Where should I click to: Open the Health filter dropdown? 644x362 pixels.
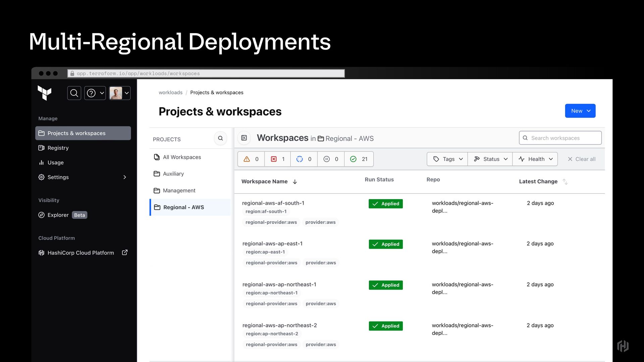tap(535, 159)
